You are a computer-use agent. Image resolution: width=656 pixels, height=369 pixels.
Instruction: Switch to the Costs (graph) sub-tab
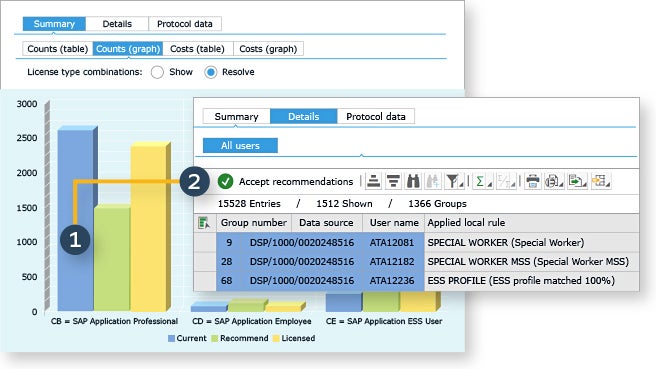pyautogui.click(x=268, y=49)
